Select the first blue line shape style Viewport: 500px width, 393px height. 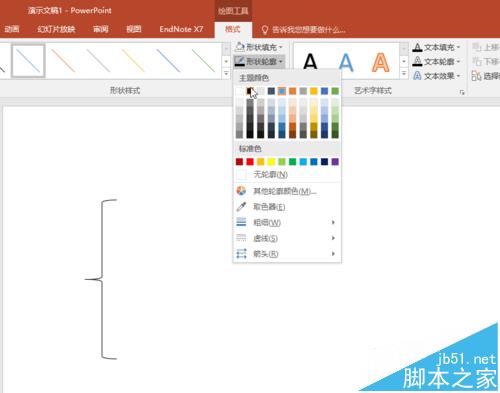click(28, 61)
